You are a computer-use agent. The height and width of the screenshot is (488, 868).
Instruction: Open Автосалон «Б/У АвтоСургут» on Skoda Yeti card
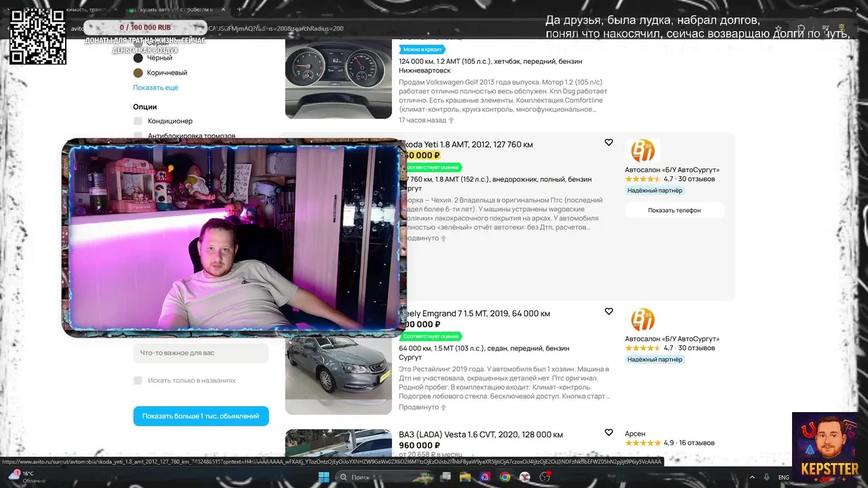(x=672, y=169)
